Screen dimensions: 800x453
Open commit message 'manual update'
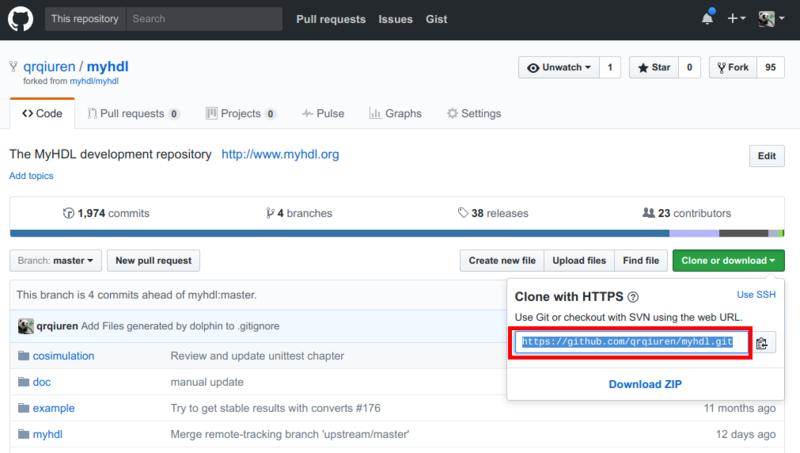pos(207,382)
